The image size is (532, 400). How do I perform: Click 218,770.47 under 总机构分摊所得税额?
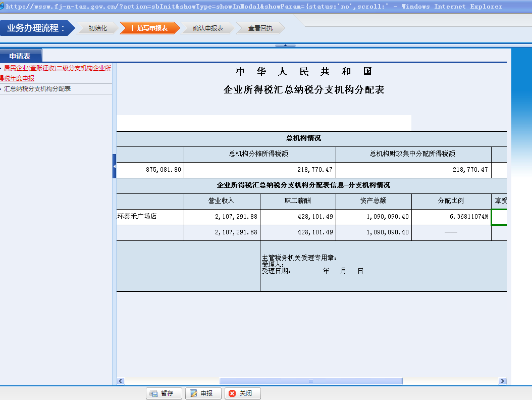260,170
